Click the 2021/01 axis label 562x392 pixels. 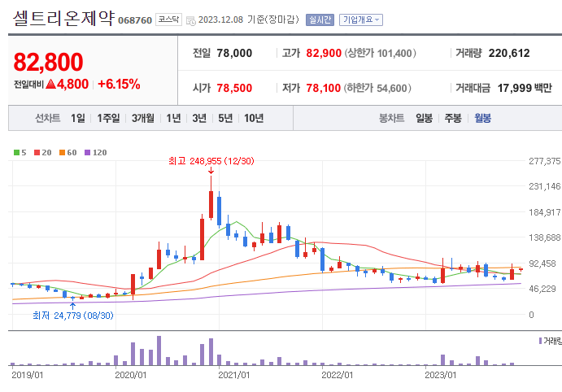point(233,375)
